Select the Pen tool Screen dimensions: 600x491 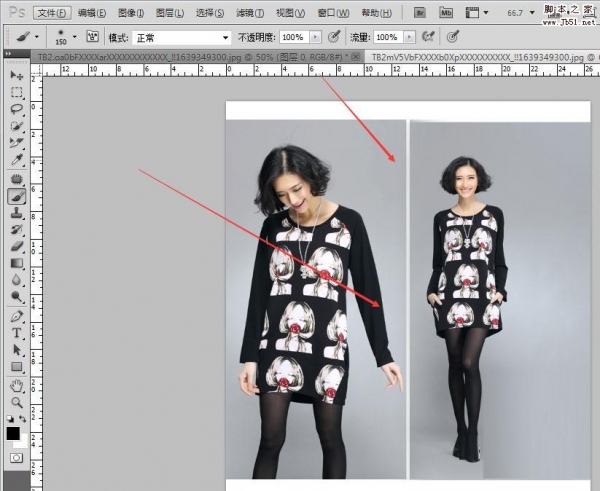16,316
